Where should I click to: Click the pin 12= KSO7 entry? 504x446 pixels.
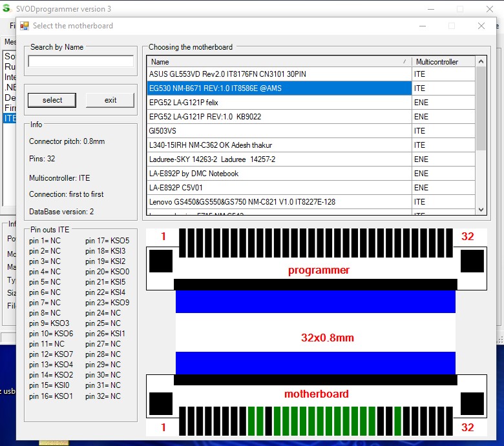pos(51,354)
